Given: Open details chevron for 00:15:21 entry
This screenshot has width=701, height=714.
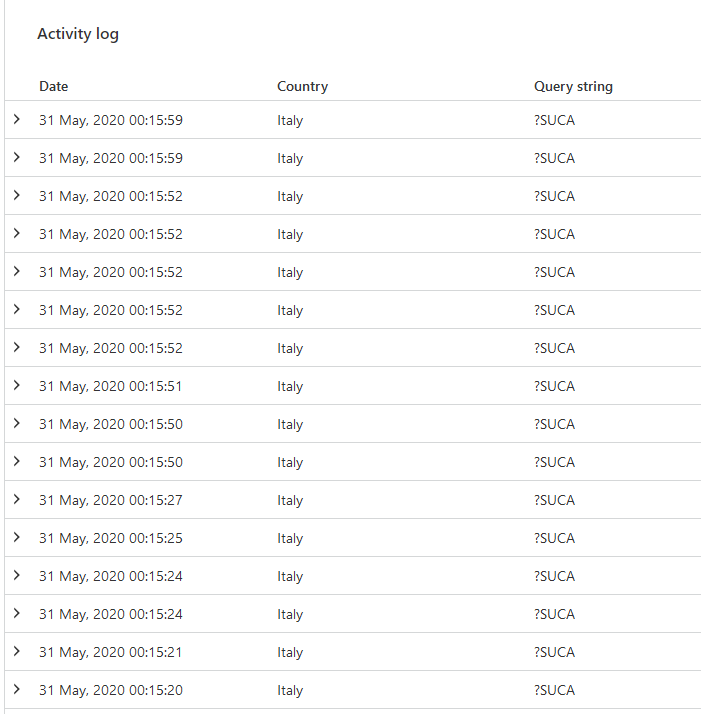Looking at the screenshot, I should point(17,651).
